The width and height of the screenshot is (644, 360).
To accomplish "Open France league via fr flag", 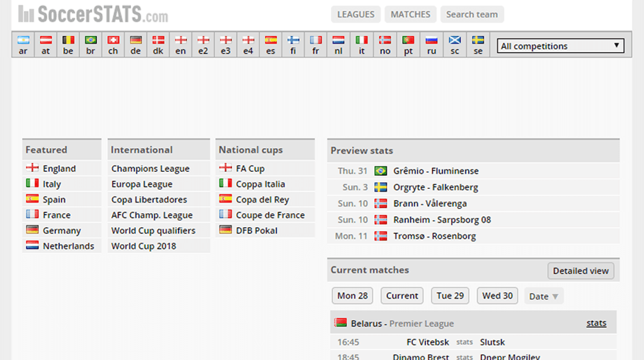I will pos(316,44).
